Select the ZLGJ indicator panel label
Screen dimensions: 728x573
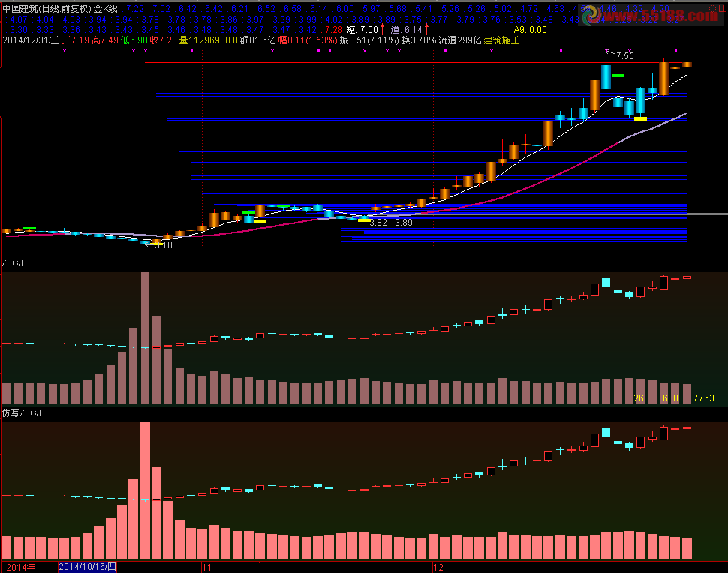coord(13,263)
